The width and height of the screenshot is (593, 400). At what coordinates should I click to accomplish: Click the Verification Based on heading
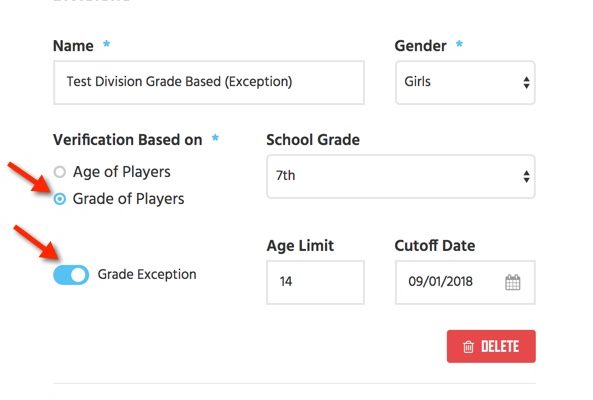point(127,140)
